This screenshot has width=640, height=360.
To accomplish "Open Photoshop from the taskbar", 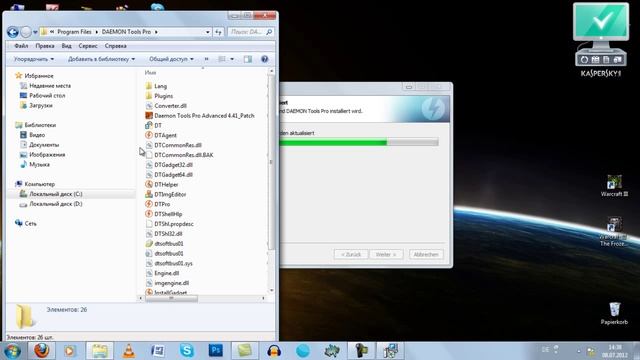I will click(x=216, y=351).
